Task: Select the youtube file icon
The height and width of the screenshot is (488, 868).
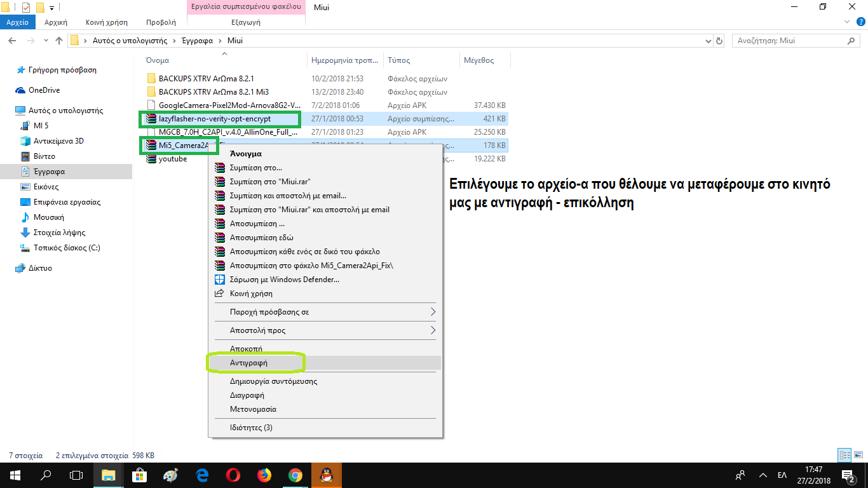Action: [151, 159]
